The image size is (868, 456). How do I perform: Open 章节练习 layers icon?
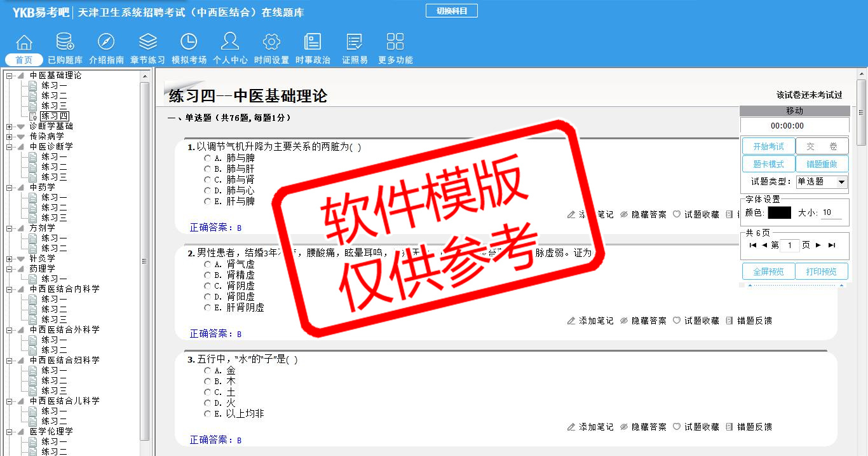click(148, 43)
